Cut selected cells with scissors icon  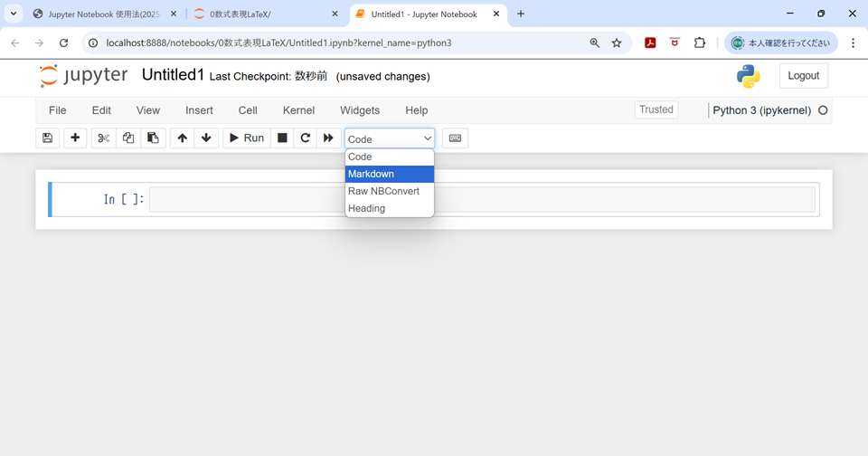[103, 138]
